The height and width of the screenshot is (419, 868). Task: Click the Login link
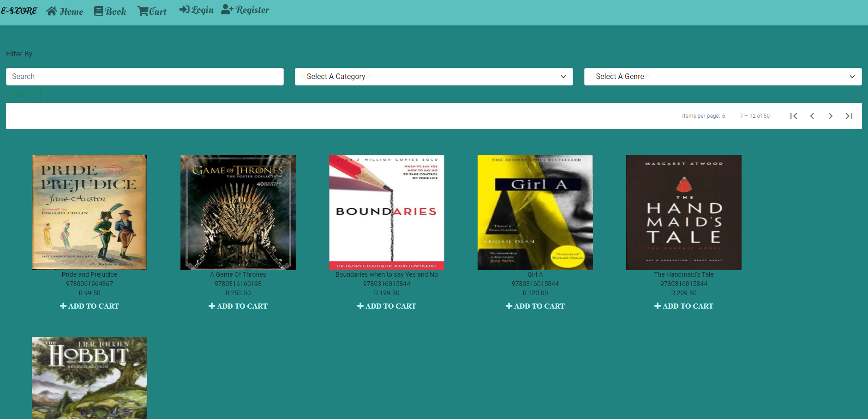coord(196,10)
